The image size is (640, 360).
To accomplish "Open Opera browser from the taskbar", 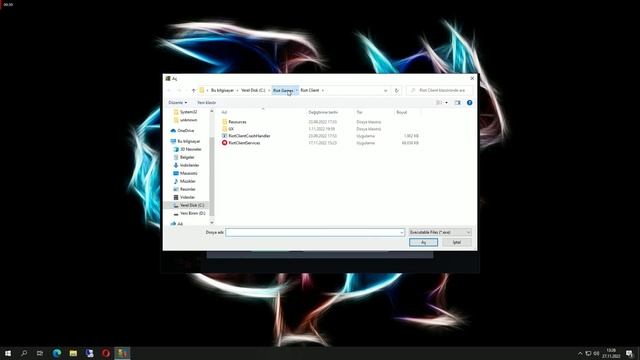I will (106, 353).
